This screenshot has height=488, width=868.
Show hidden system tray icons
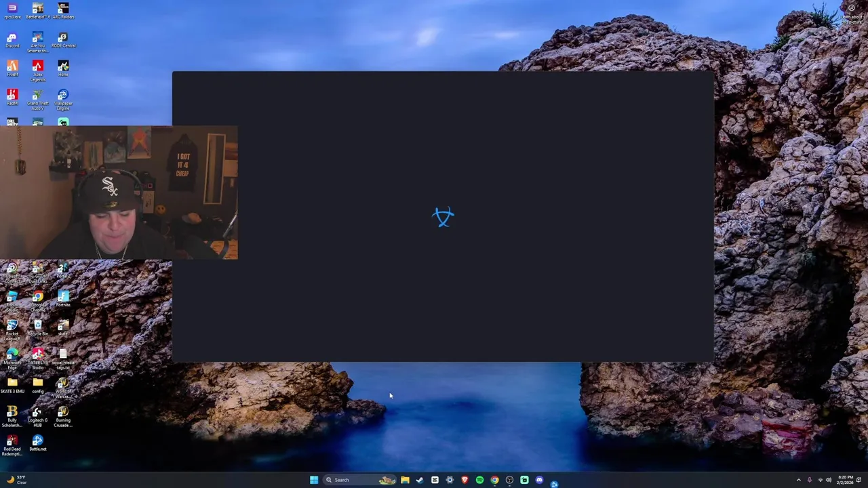click(798, 480)
